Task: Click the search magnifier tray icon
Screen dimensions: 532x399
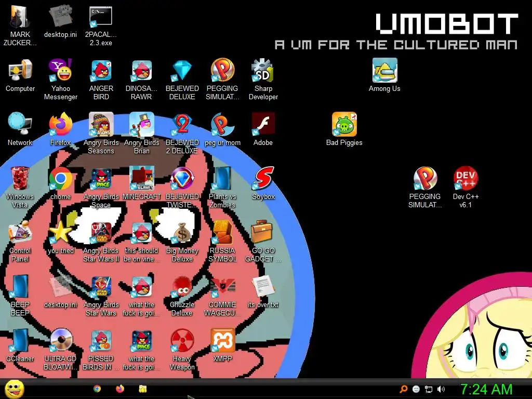Action: (403, 389)
